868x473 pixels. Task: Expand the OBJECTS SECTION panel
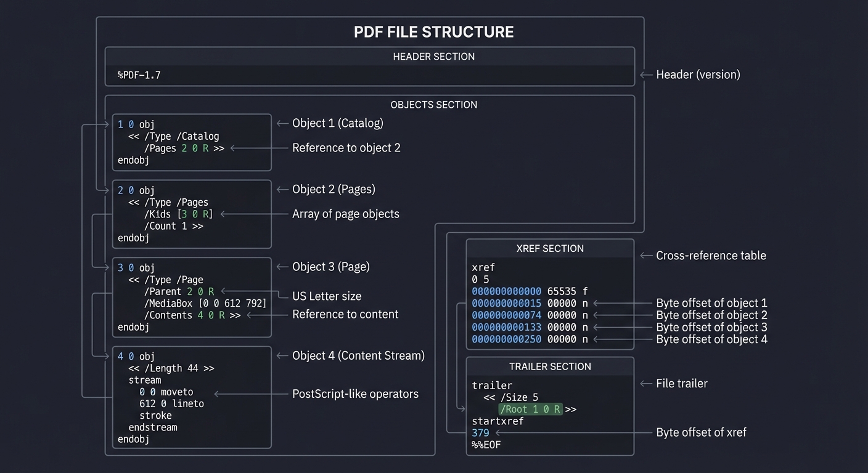point(433,105)
